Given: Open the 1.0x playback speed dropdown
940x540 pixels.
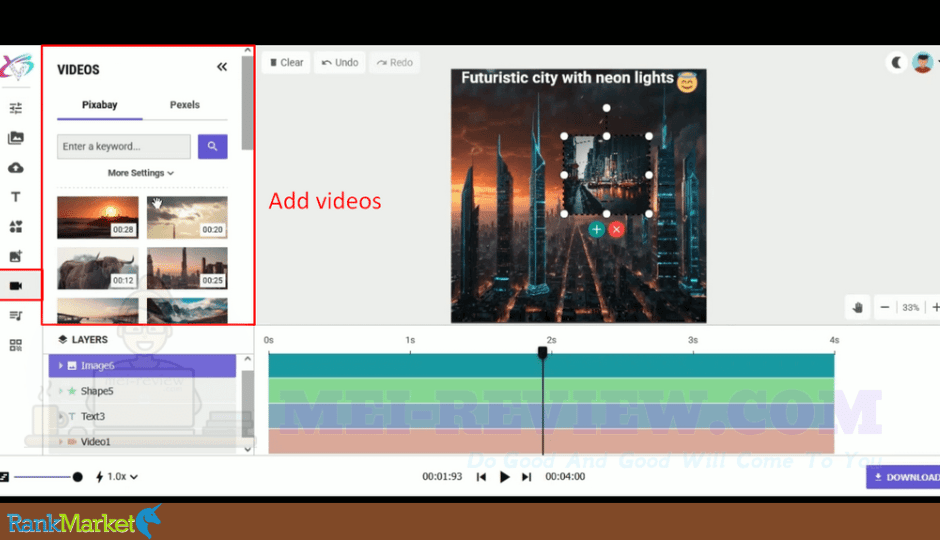Looking at the screenshot, I should (x=117, y=477).
